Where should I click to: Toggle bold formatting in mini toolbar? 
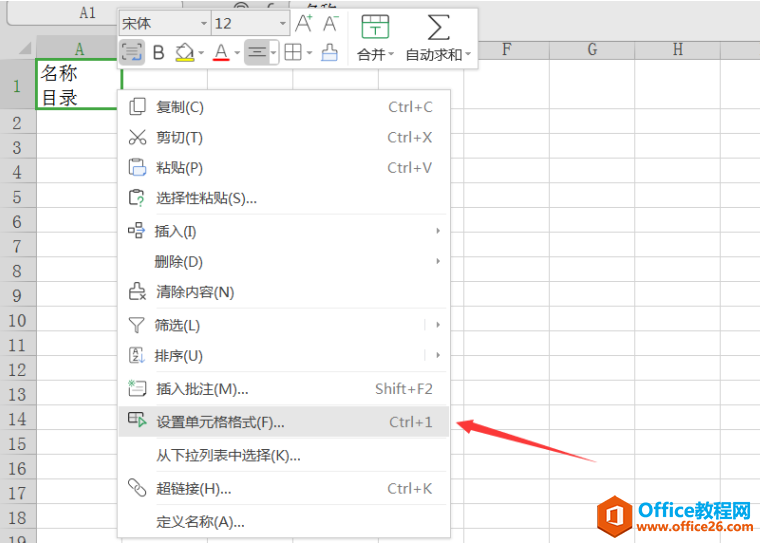pos(158,52)
